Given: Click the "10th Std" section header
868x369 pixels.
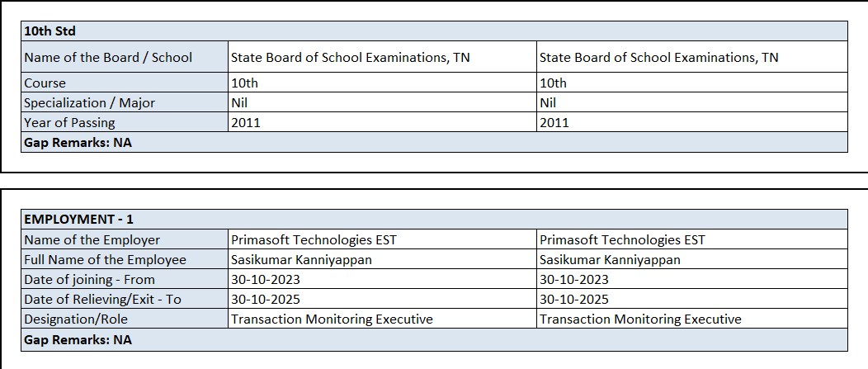Looking at the screenshot, I should pyautogui.click(x=50, y=31).
